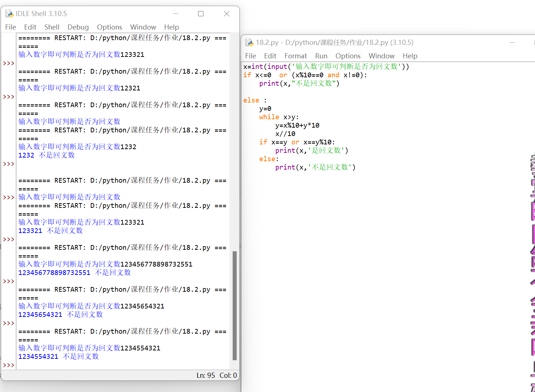Close the IDLE Shell window
The image size is (535, 392).
[x=226, y=13]
